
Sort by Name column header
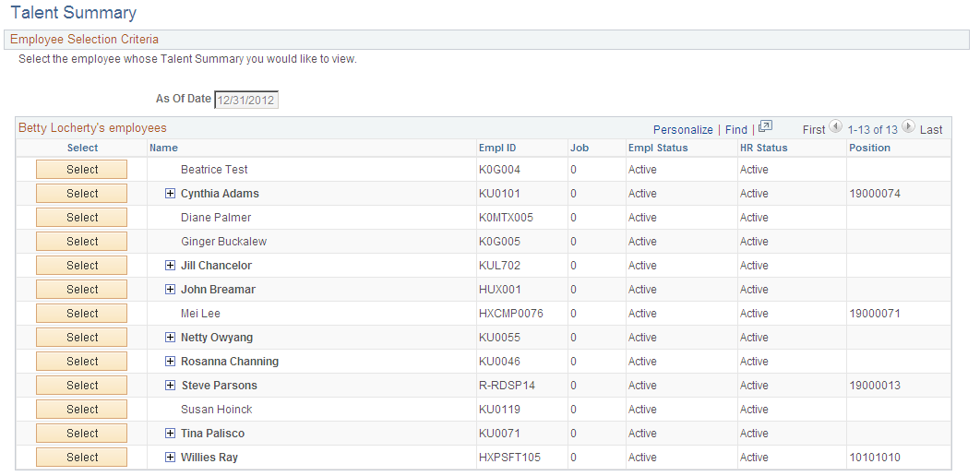click(x=163, y=148)
